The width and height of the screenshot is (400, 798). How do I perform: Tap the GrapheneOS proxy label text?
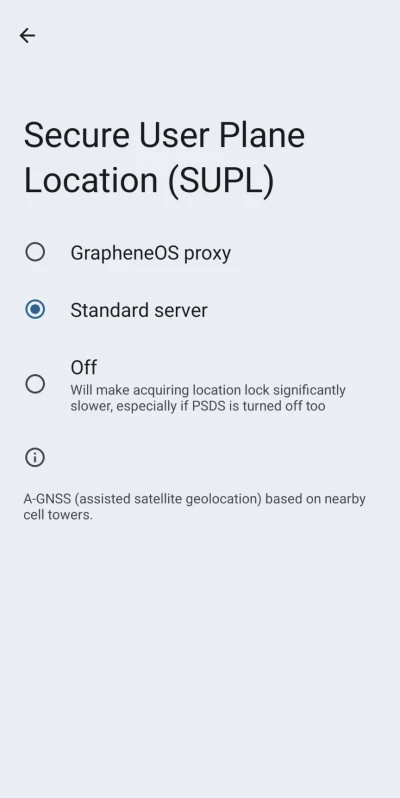151,253
